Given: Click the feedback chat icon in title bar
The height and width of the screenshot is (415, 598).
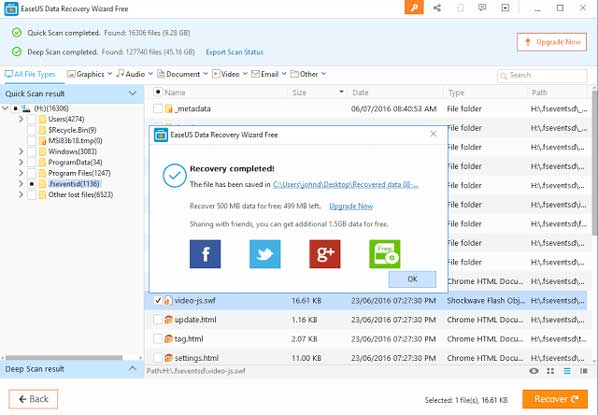Looking at the screenshot, I should pos(482,8).
